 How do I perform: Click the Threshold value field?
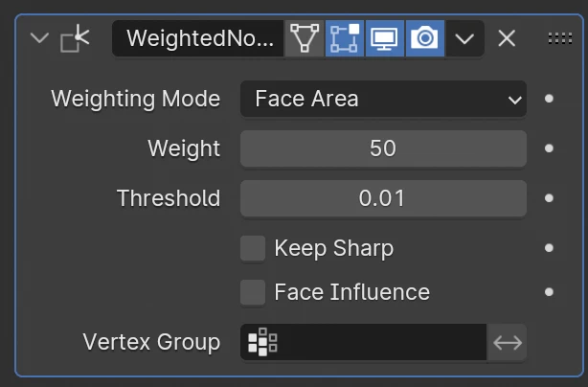[383, 198]
